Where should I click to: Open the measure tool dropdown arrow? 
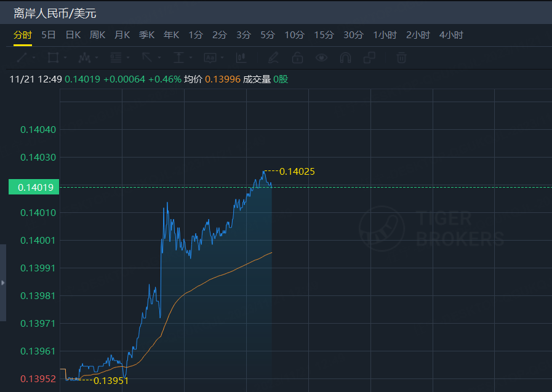tap(191, 58)
